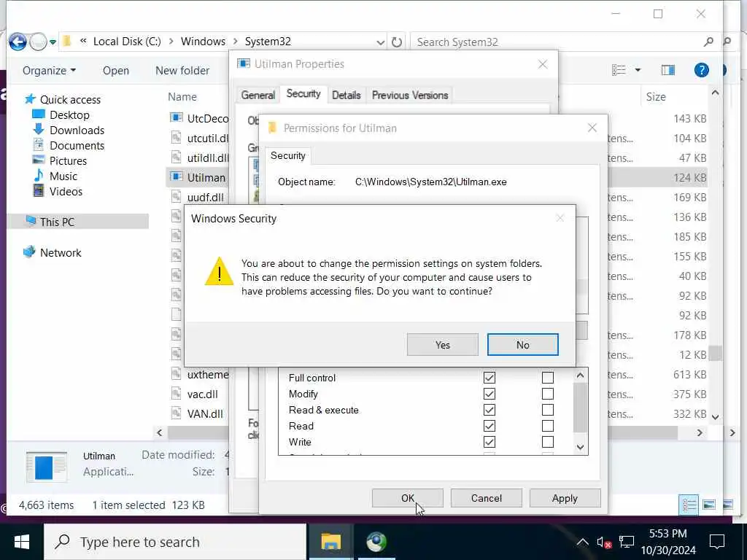Click permissions list scroll-up arrow

[x=580, y=376]
